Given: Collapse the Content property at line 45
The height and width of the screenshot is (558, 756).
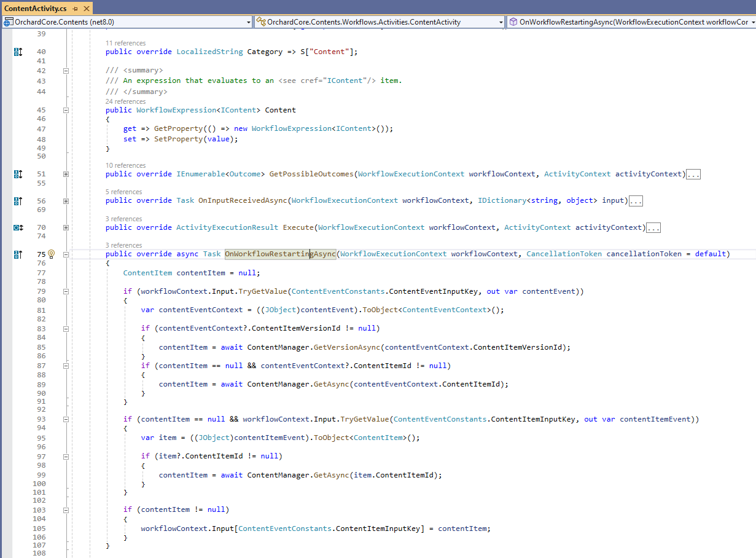Looking at the screenshot, I should point(66,111).
